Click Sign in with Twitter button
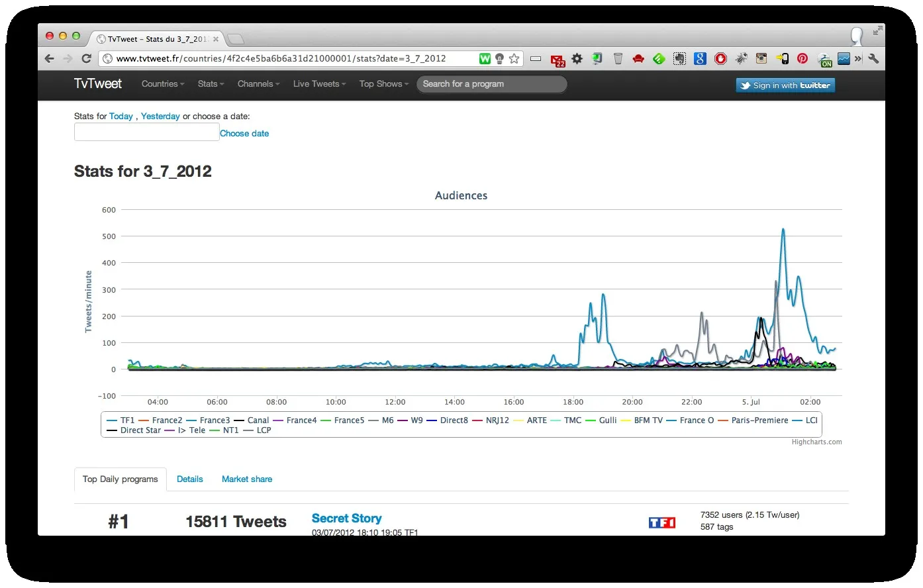The height and width of the screenshot is (588, 923). pyautogui.click(x=785, y=85)
